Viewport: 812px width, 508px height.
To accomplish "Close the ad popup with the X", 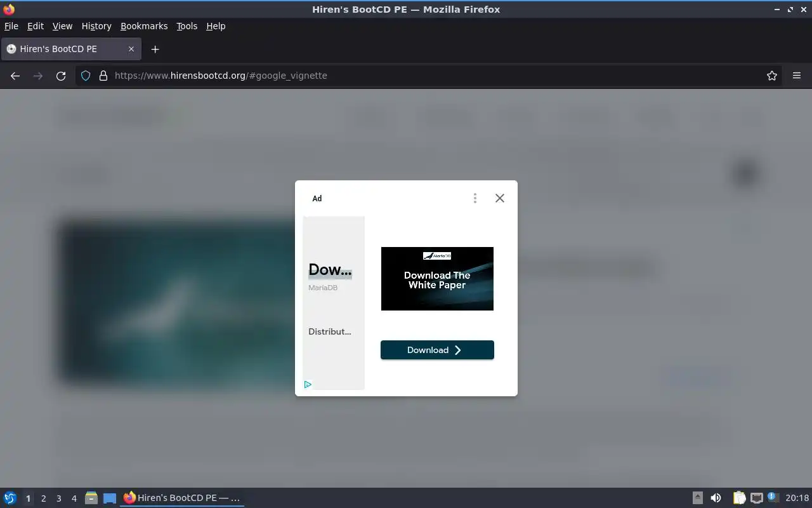I will pos(500,198).
